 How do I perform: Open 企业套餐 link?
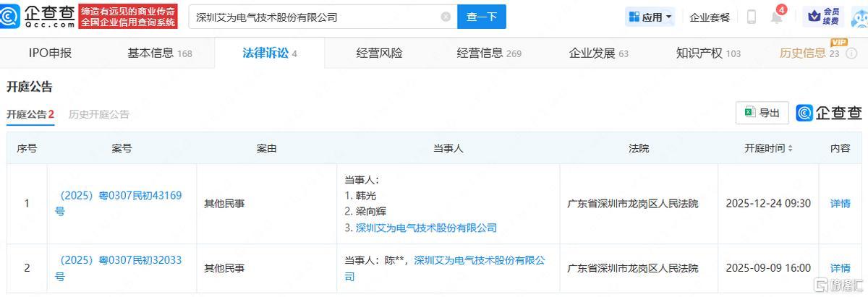710,17
